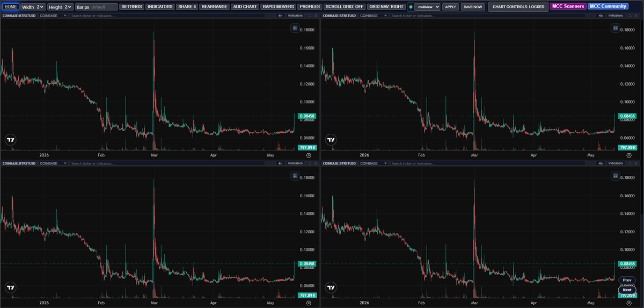Click the TradingView logo in top-right chart
Viewport: 644px width, 308px height.
(x=332, y=139)
